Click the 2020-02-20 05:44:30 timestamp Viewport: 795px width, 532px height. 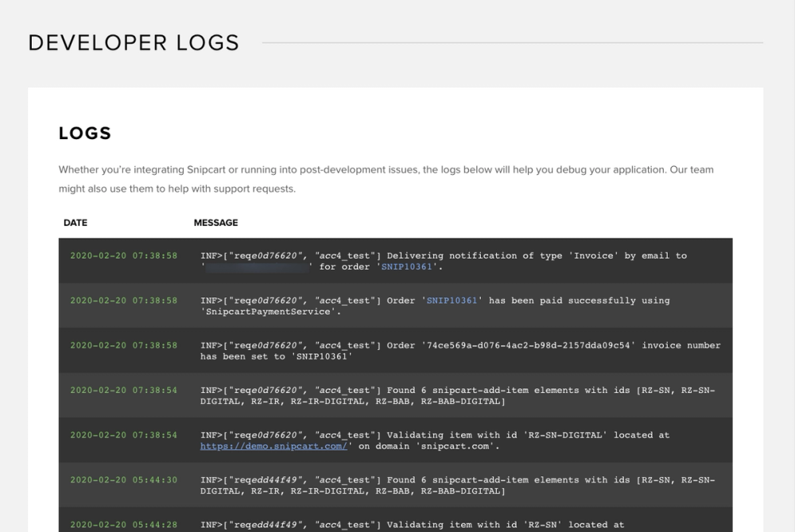pos(123,480)
